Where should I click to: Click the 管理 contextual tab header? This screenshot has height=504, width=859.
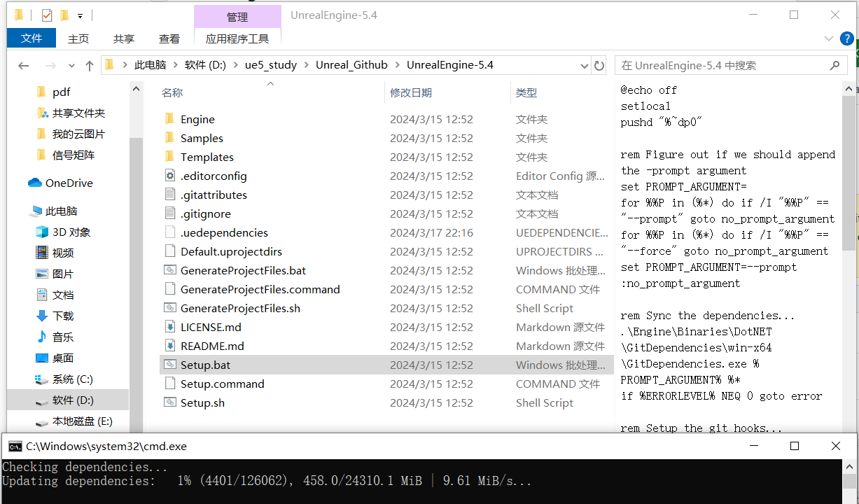[237, 17]
